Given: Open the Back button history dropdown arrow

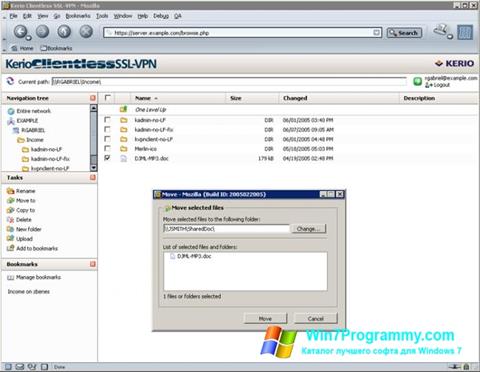Looking at the screenshot, I should click(28, 38).
